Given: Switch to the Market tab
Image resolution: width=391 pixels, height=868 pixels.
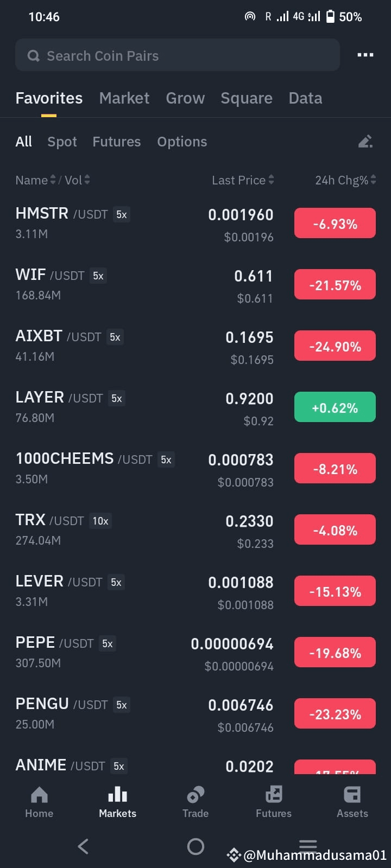Looking at the screenshot, I should pyautogui.click(x=124, y=98).
